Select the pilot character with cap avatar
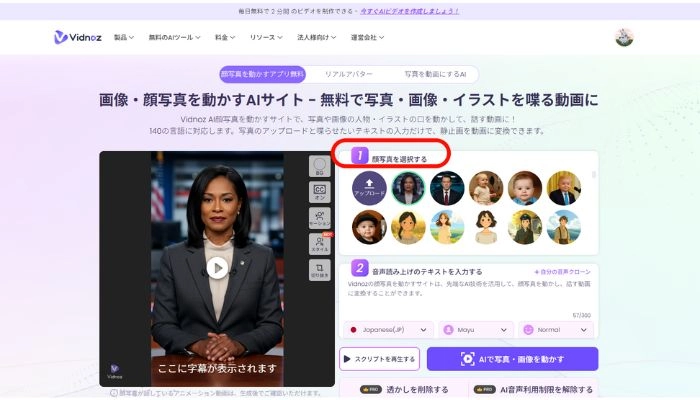This screenshot has width=700, height=400. pos(525,227)
